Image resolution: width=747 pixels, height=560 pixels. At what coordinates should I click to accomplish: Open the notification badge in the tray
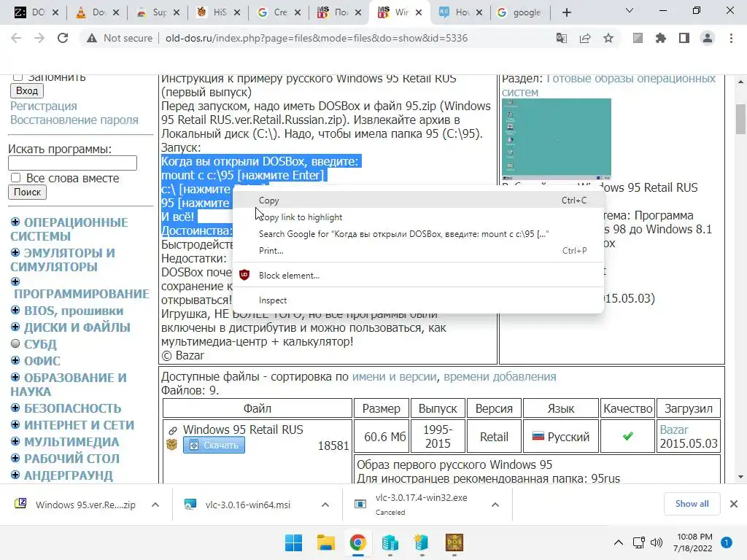[727, 542]
